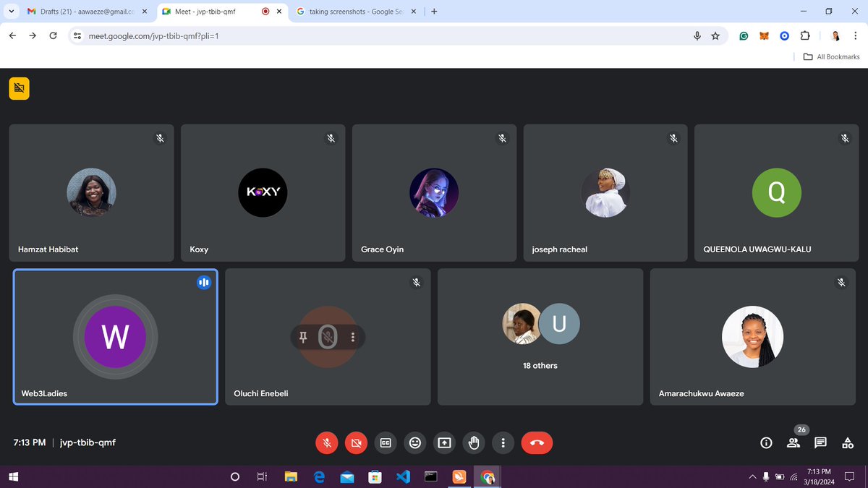Click the Present now share-screen icon

(x=444, y=442)
